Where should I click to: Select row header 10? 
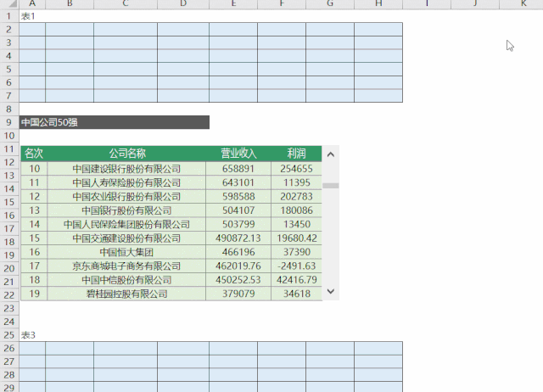coord(9,136)
